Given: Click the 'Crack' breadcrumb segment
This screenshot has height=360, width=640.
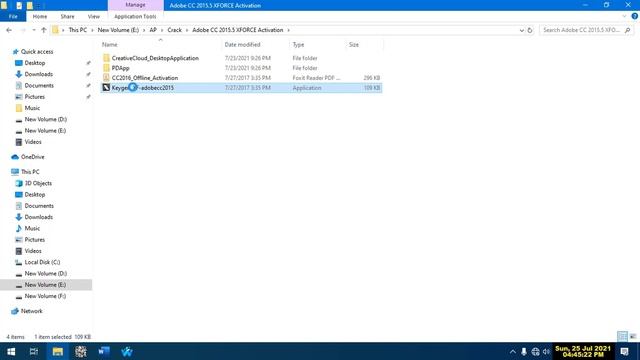Looking at the screenshot, I should 174,30.
